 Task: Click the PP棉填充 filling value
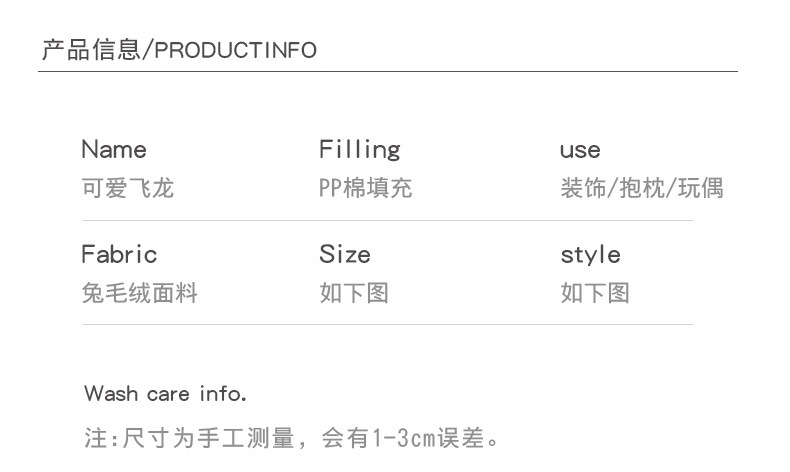tap(365, 187)
